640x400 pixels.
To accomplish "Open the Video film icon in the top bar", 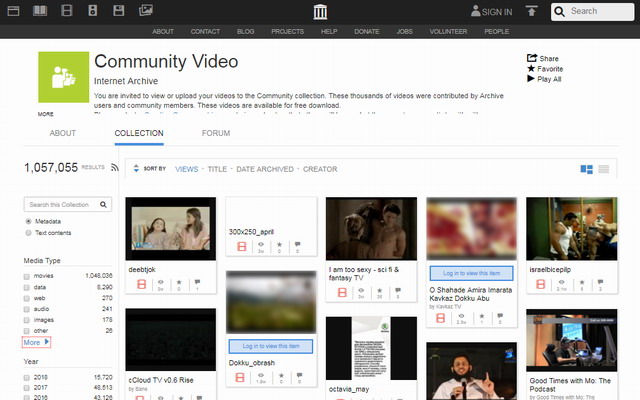I will pyautogui.click(x=66, y=11).
